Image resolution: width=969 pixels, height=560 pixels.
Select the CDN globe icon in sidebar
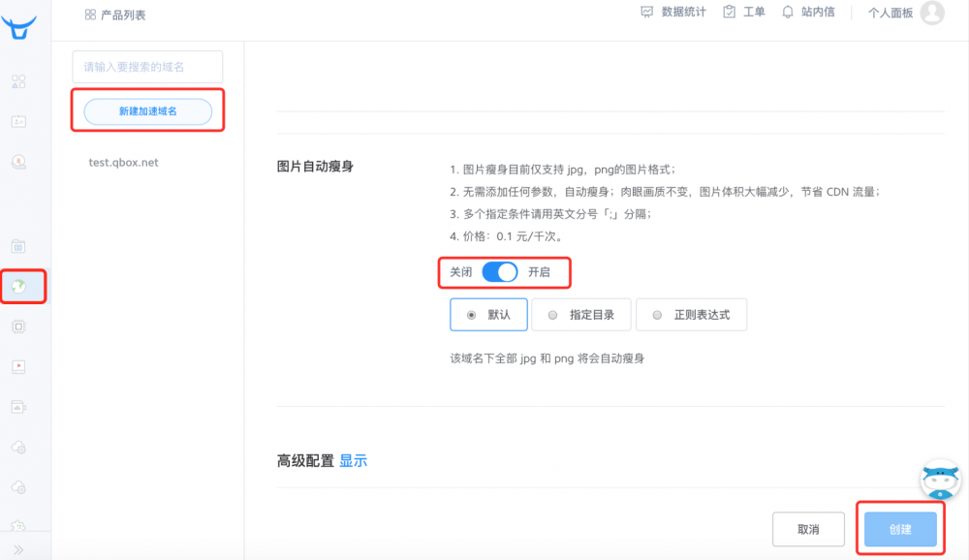tap(18, 286)
